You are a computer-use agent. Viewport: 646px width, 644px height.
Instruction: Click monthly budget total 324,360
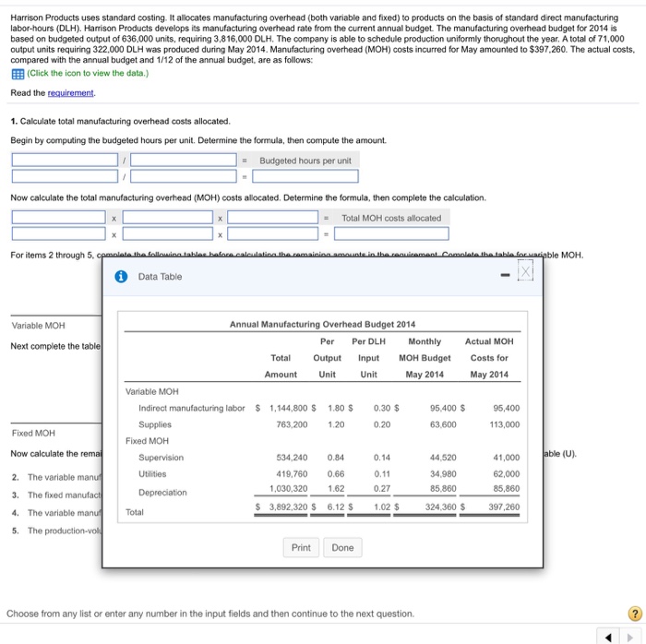tap(440, 507)
